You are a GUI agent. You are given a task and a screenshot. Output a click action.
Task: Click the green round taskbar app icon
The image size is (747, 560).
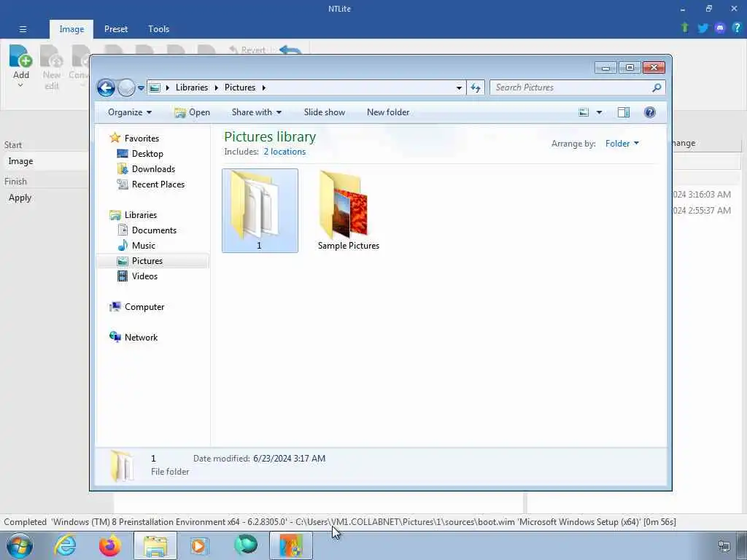[246, 545]
